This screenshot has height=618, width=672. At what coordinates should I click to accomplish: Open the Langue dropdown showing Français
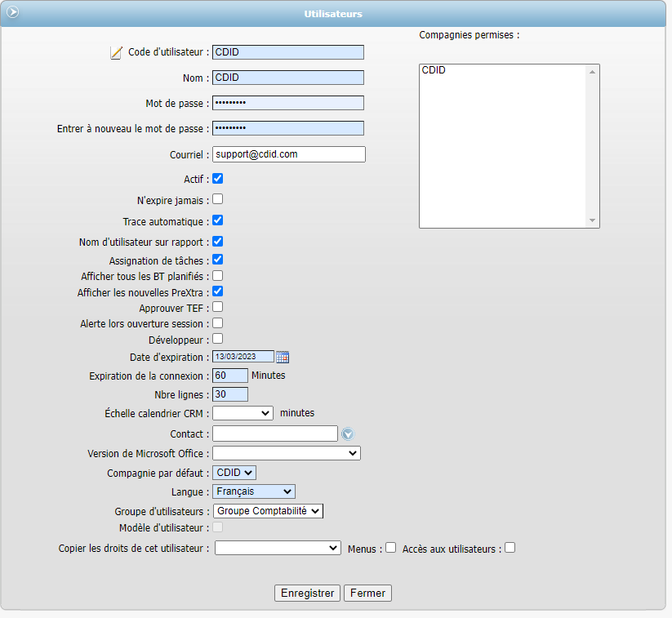(x=254, y=491)
